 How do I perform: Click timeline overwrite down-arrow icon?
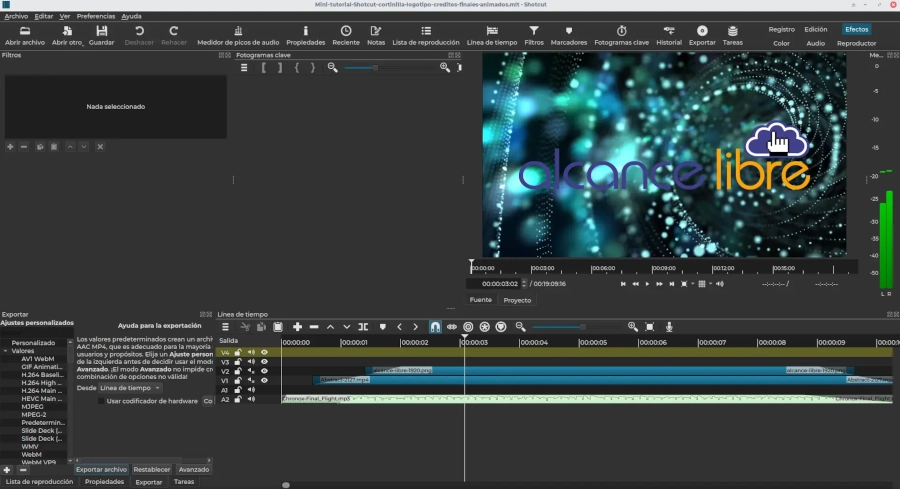pyautogui.click(x=347, y=327)
